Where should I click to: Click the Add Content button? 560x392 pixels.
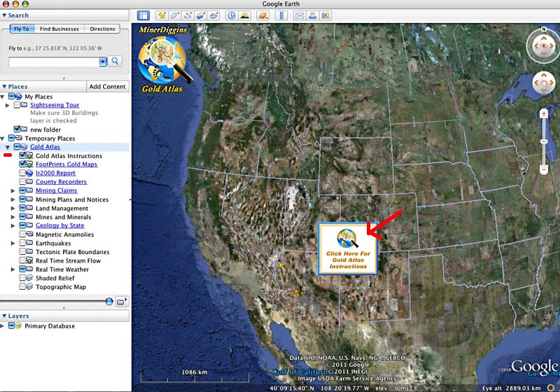click(108, 86)
